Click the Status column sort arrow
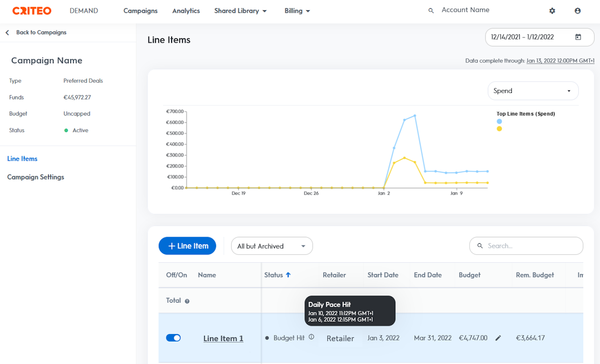This screenshot has height=364, width=600. (x=288, y=275)
